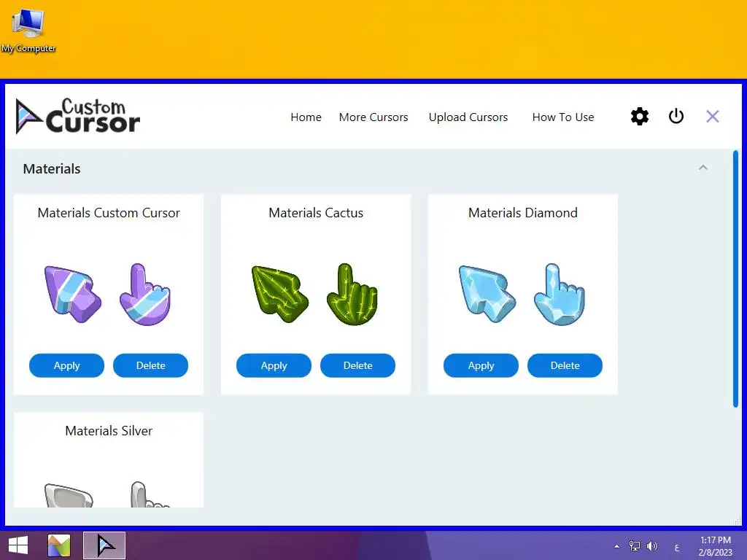Image resolution: width=747 pixels, height=560 pixels.
Task: Select the purple hand pointer image
Action: pos(145,295)
